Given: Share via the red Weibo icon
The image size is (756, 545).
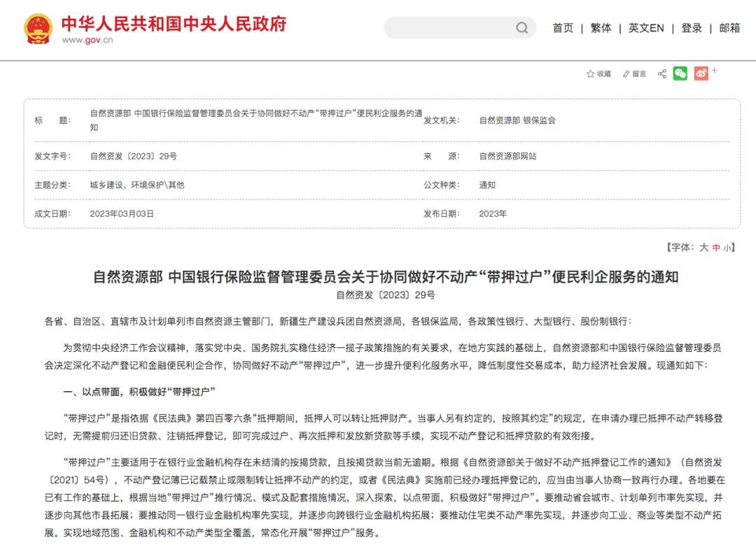Looking at the screenshot, I should pyautogui.click(x=701, y=73).
